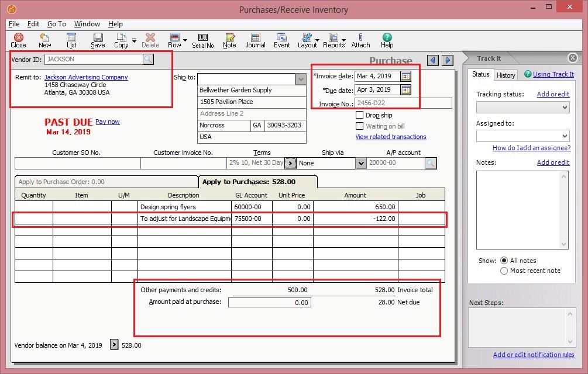Add a Note via toolbar
Image resolution: width=588 pixels, height=374 pixels.
click(x=229, y=40)
